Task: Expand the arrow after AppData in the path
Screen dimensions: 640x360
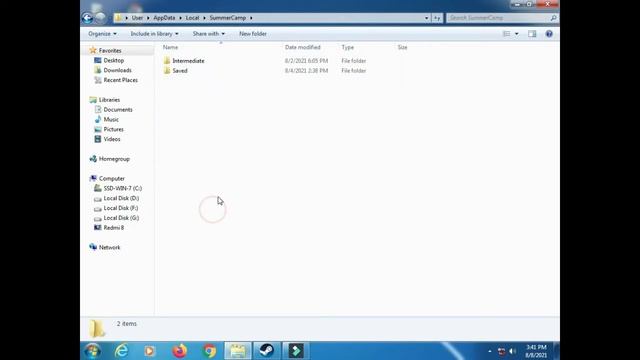Action: (180, 18)
